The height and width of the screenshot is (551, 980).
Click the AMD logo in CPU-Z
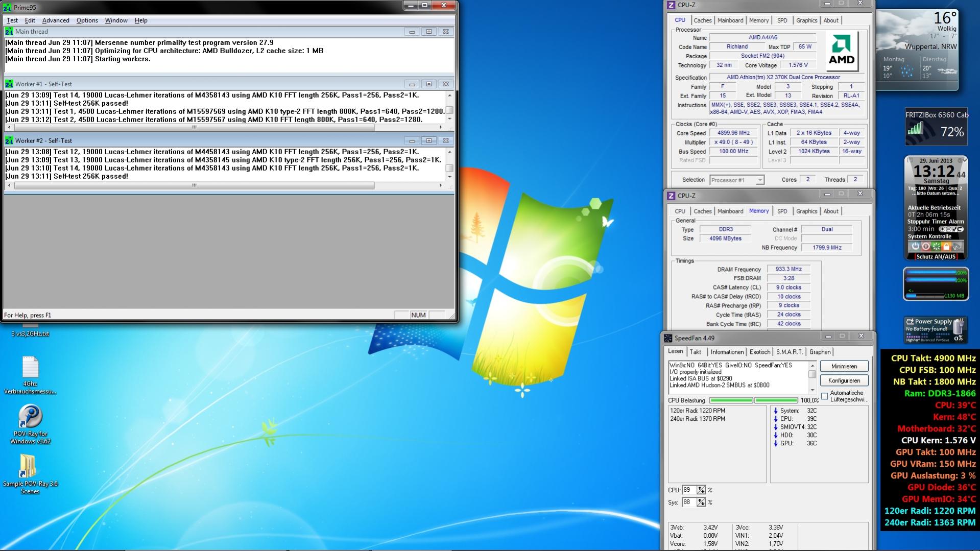pos(841,51)
